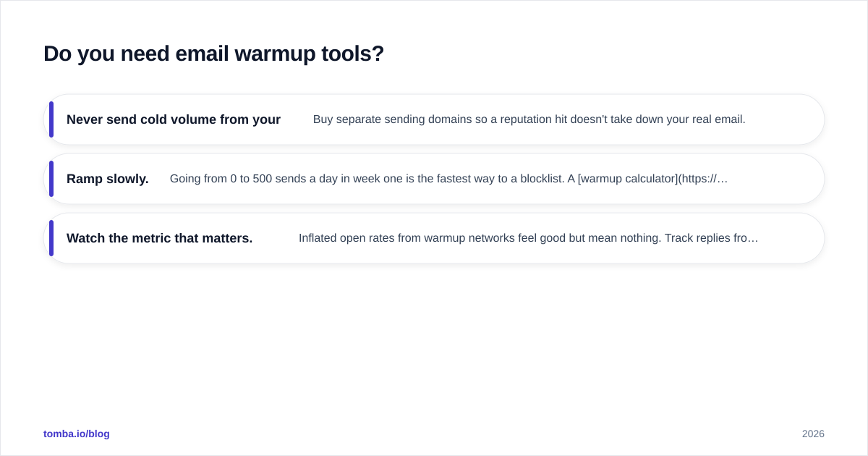This screenshot has height=456, width=868.
Task: Click the heading "Do you need email warmup tools?"
Action: pyautogui.click(x=213, y=54)
